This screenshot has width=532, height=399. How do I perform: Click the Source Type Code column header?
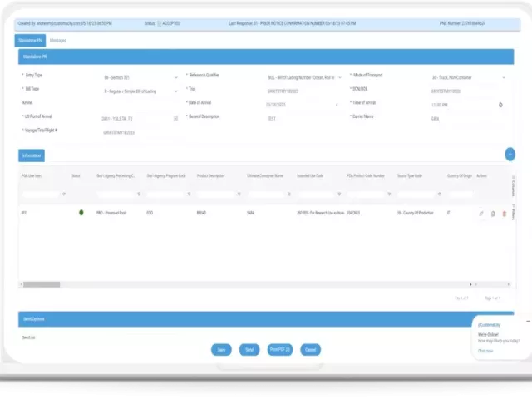pyautogui.click(x=410, y=175)
